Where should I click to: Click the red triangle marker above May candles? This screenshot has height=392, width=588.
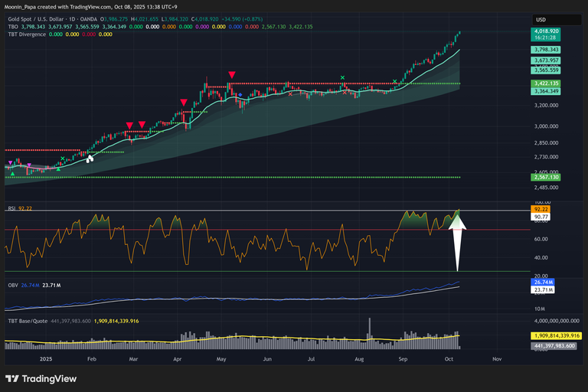point(231,74)
